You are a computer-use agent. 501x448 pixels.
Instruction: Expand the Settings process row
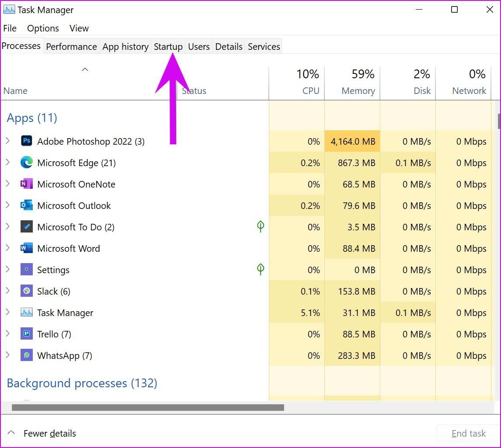point(8,269)
